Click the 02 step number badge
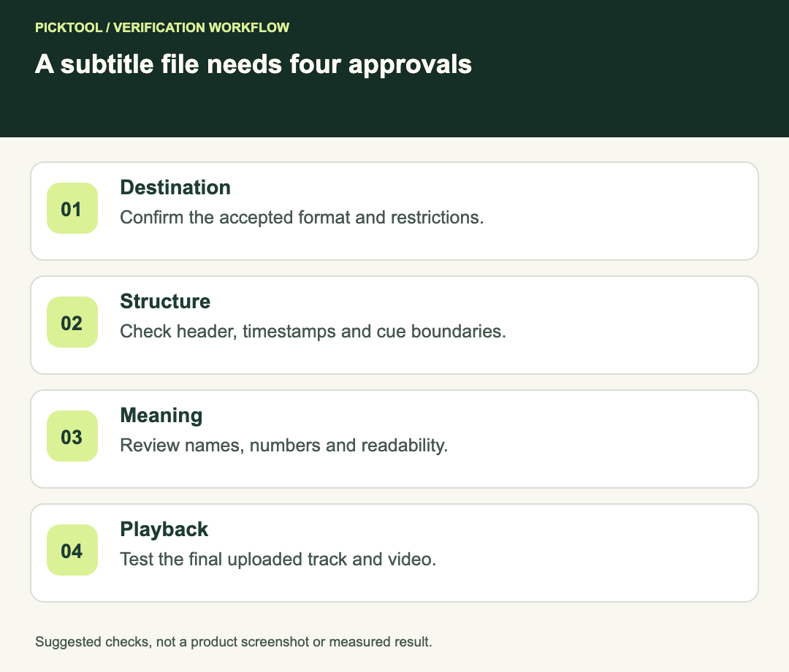The image size is (789, 672). (x=72, y=322)
